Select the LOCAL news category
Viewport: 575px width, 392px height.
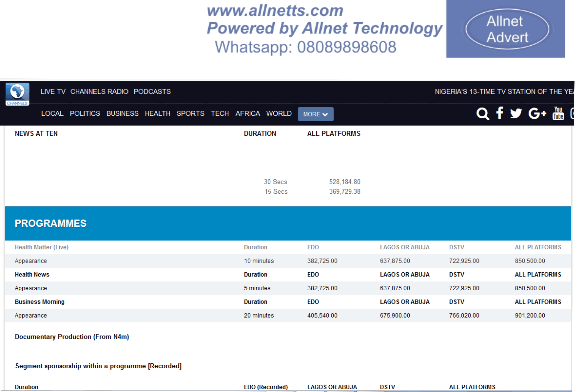[52, 114]
